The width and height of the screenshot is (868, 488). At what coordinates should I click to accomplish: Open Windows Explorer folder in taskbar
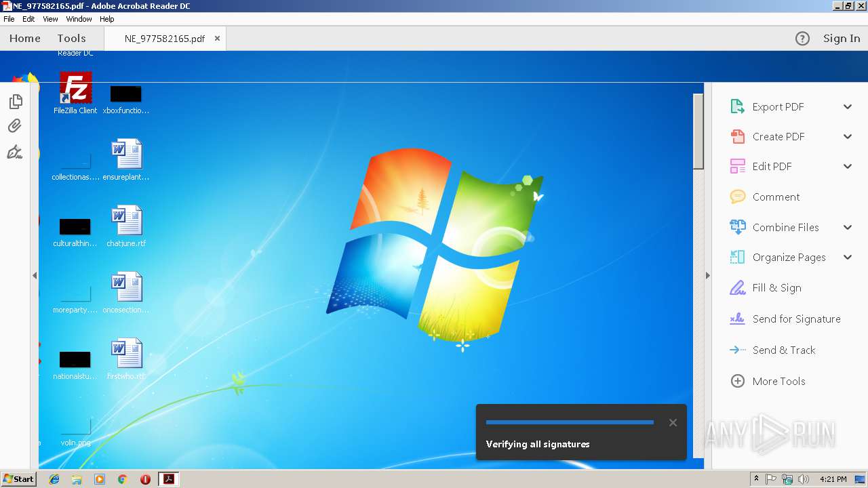pos(77,479)
